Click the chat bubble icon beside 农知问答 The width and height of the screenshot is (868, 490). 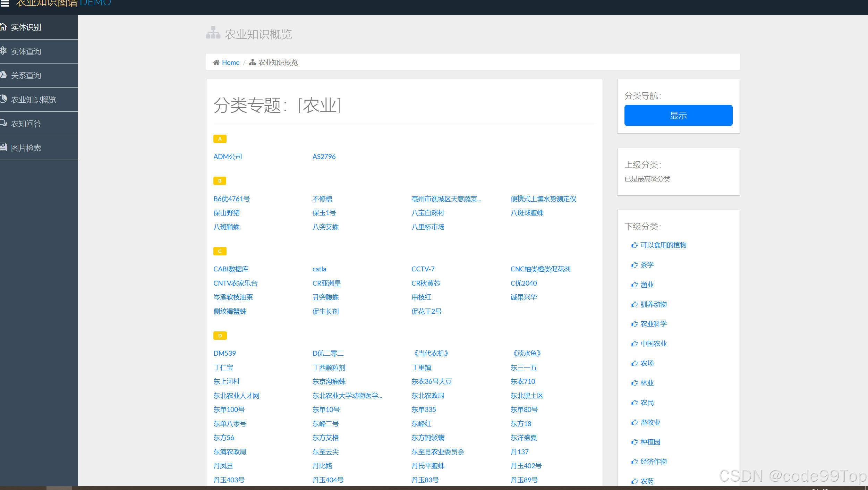click(3, 123)
